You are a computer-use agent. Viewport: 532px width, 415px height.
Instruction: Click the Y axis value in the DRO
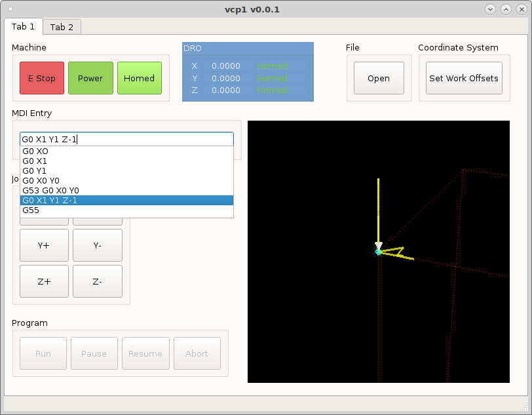[226, 78]
